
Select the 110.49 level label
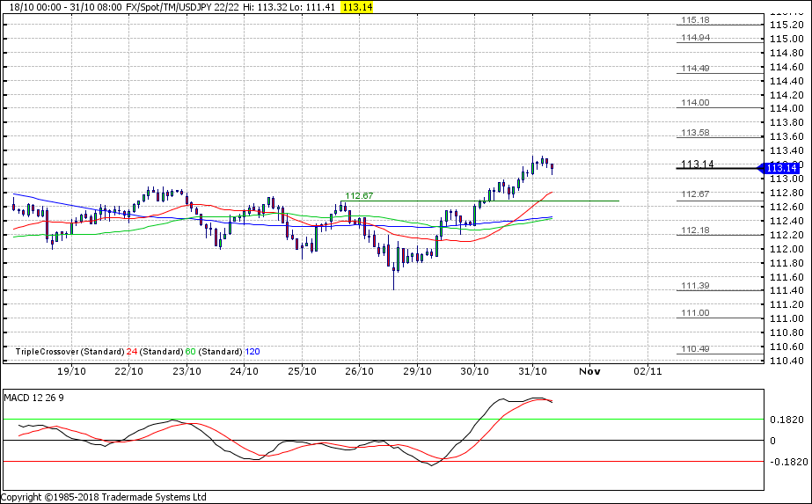[695, 349]
